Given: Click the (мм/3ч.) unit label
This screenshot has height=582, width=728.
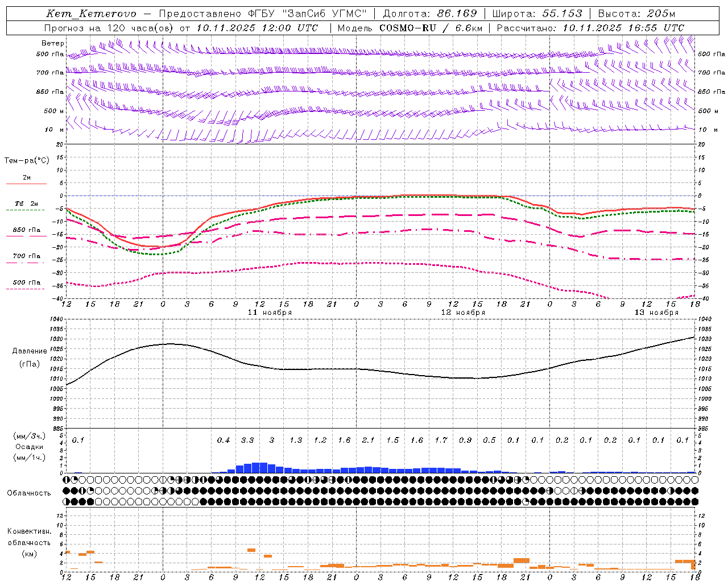Looking at the screenshot, I should tap(30, 436).
